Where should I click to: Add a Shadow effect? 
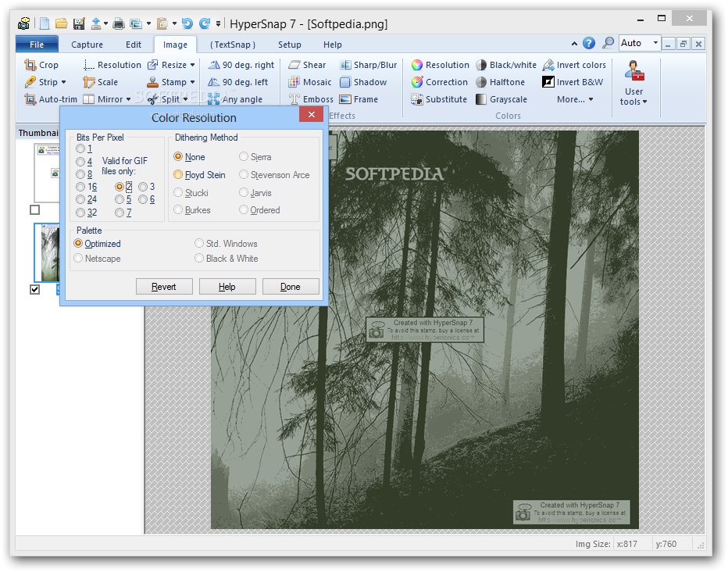(363, 82)
